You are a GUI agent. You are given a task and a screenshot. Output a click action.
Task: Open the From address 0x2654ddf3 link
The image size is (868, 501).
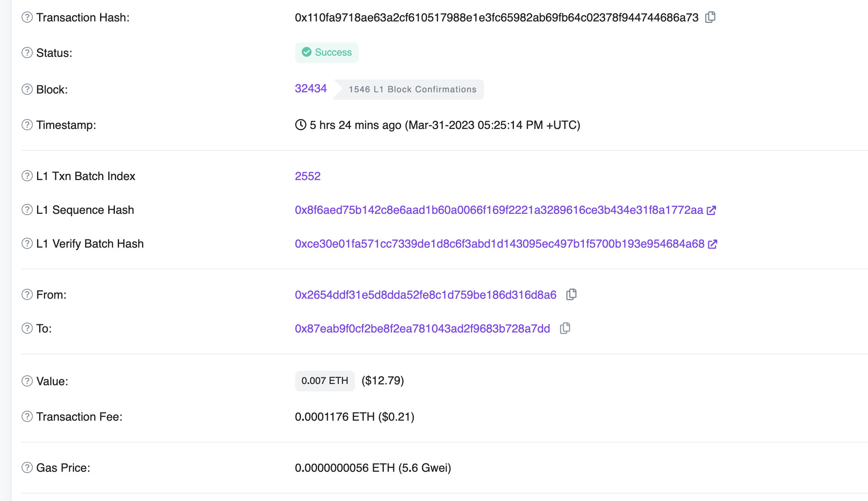click(425, 295)
